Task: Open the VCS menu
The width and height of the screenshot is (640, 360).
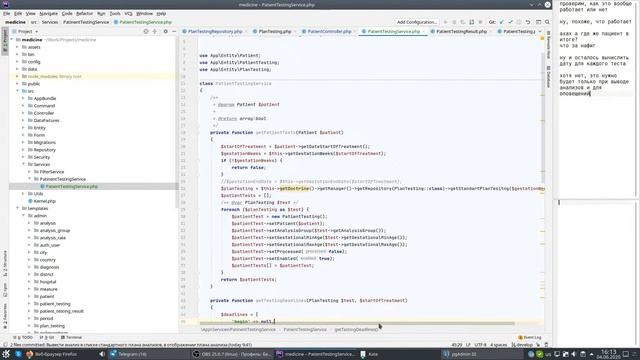Action: 128,13
